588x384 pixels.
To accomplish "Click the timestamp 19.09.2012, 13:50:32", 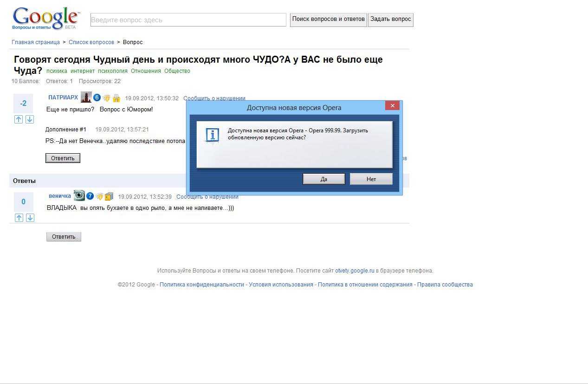I will [x=152, y=98].
